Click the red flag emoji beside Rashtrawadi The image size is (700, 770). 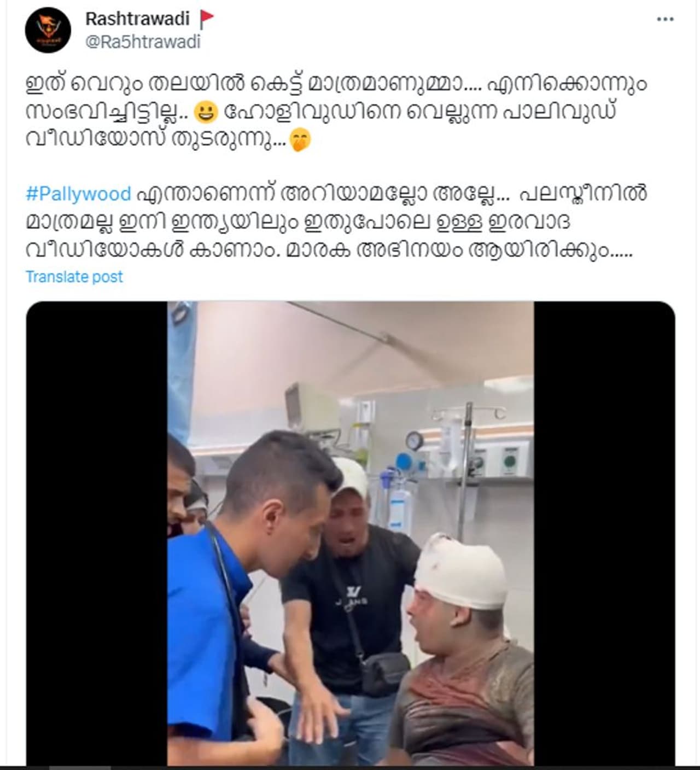coord(207,20)
